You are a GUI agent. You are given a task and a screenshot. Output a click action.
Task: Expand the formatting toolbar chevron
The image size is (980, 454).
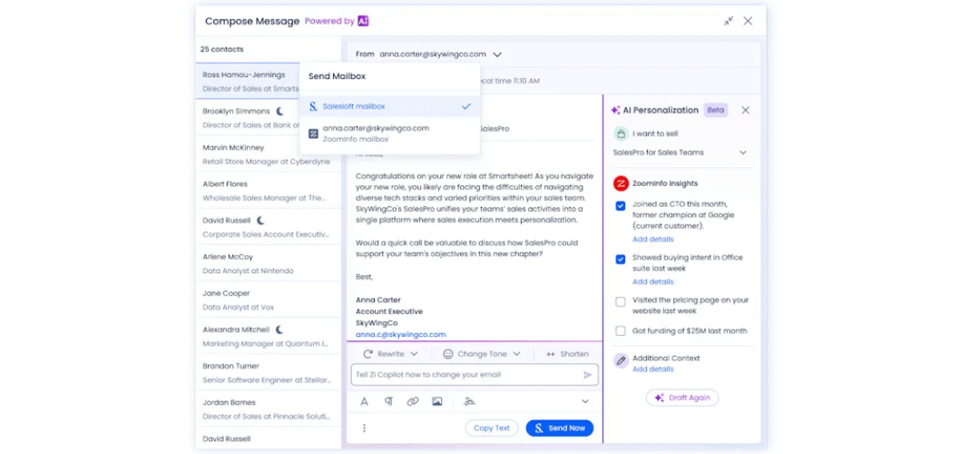(x=585, y=401)
